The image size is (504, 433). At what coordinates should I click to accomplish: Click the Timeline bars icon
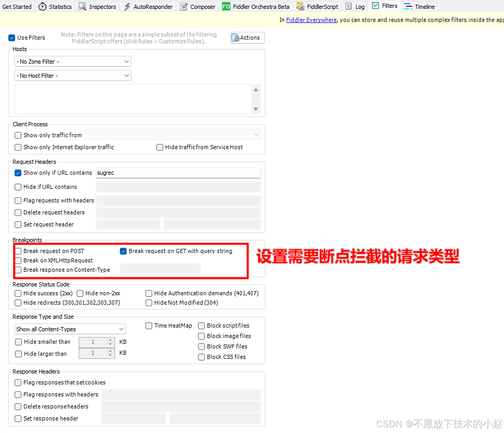[408, 6]
